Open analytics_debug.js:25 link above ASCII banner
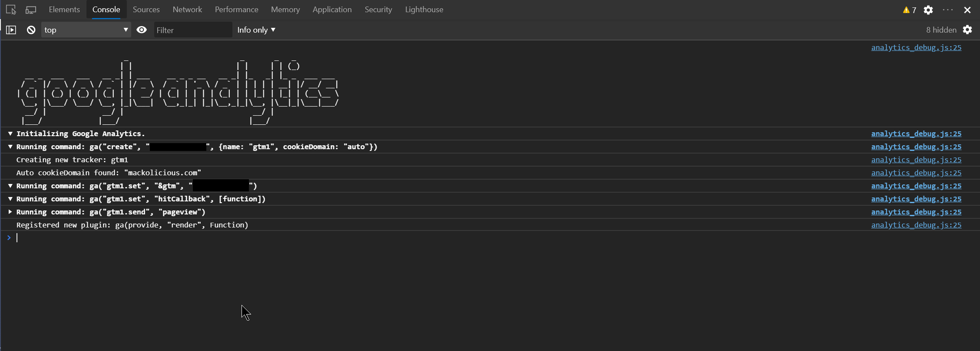980x351 pixels. coord(916,47)
